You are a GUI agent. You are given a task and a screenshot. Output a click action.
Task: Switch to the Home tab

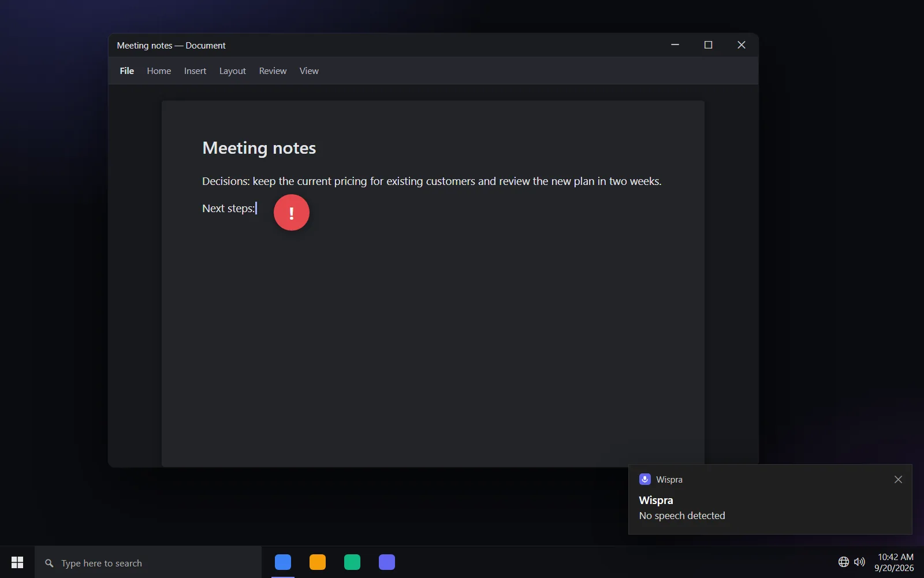pyautogui.click(x=159, y=71)
